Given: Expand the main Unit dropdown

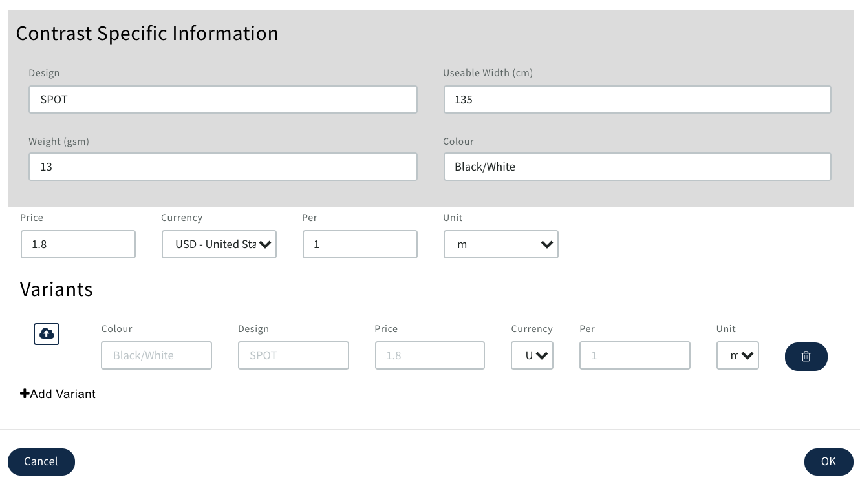Looking at the screenshot, I should pyautogui.click(x=500, y=244).
